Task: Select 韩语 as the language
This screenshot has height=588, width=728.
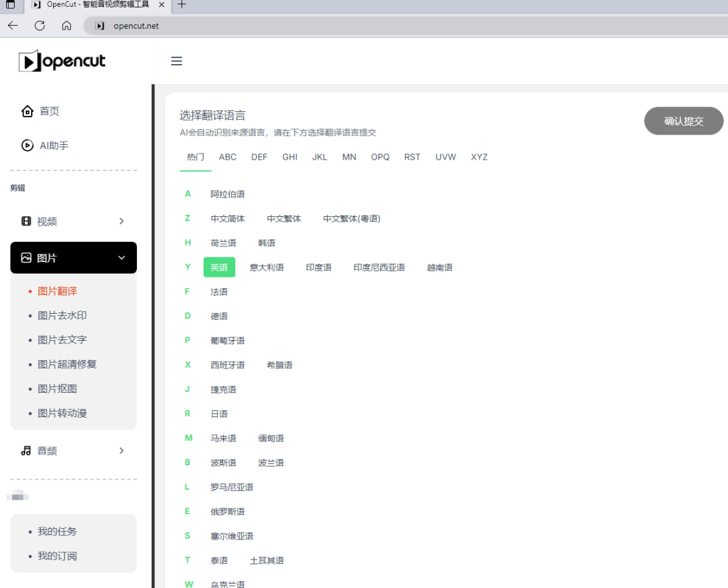Action: 266,243
